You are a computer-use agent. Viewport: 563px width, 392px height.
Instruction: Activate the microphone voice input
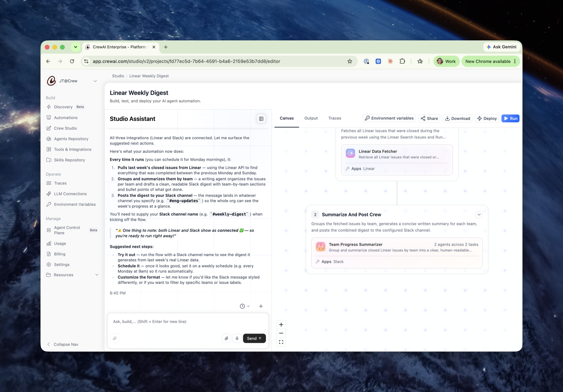click(x=237, y=338)
